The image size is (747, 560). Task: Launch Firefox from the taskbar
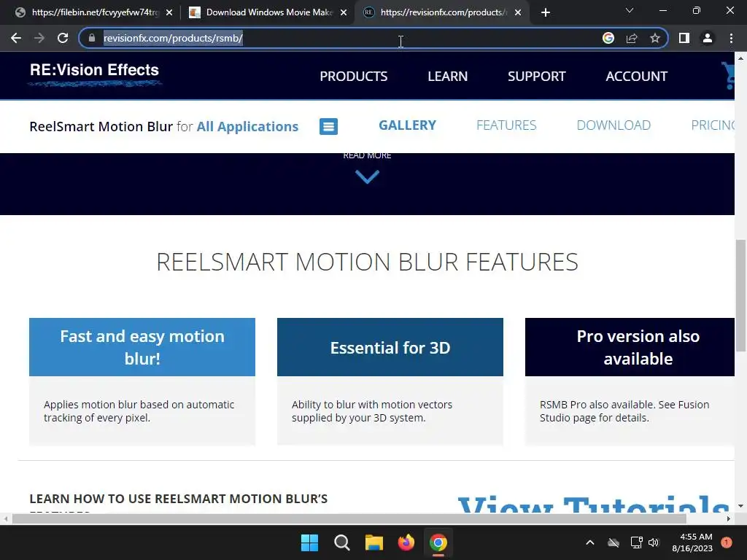pyautogui.click(x=406, y=542)
